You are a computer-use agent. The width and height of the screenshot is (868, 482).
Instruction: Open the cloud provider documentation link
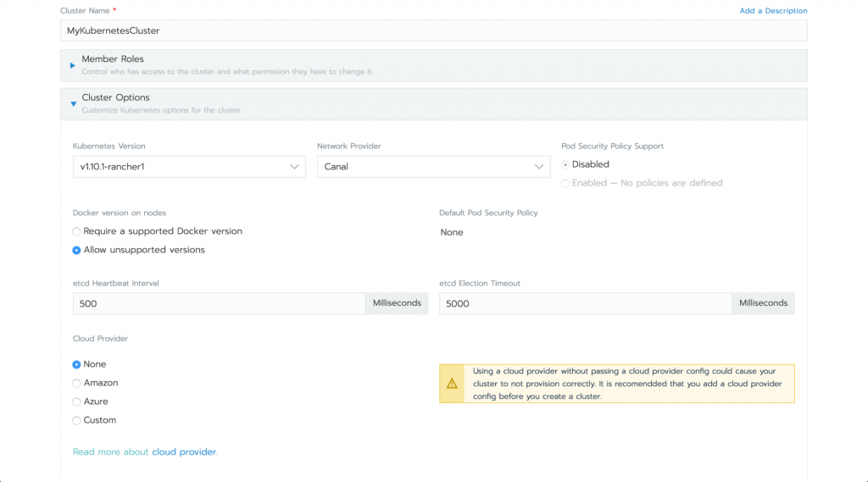pos(184,452)
